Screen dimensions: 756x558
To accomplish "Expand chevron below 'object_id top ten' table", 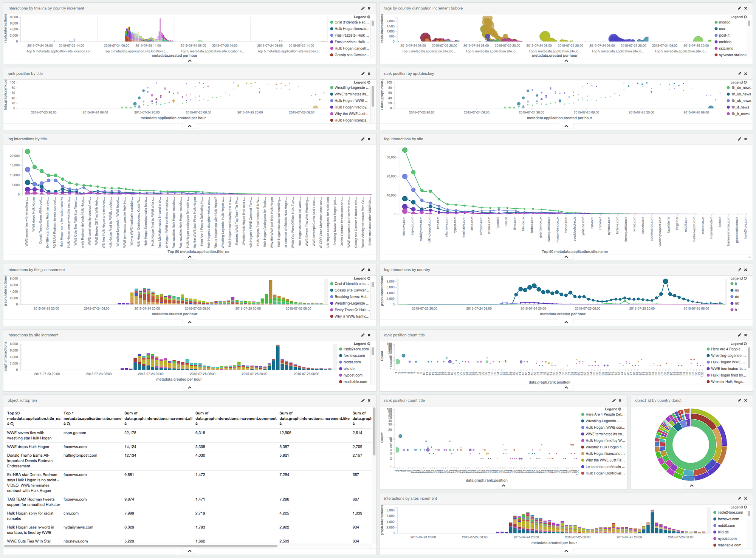I will [x=190, y=551].
